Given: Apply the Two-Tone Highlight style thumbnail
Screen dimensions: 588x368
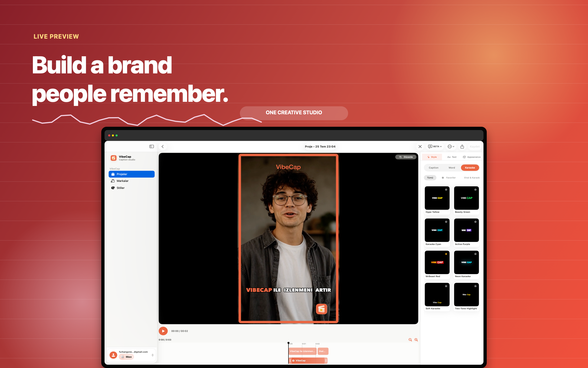Looking at the screenshot, I should tap(467, 294).
